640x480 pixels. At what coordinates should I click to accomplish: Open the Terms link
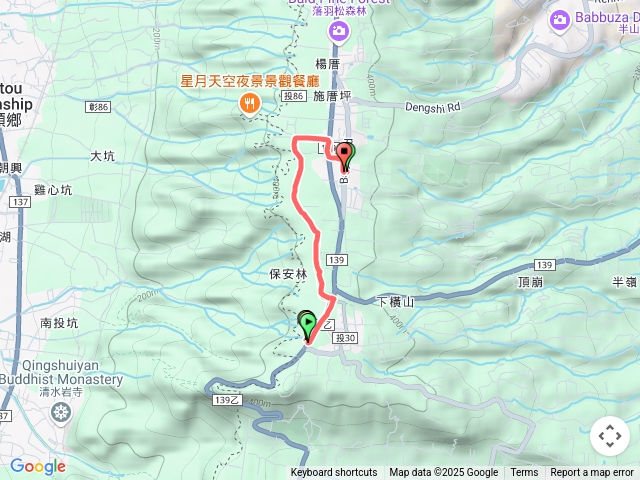[x=524, y=472]
